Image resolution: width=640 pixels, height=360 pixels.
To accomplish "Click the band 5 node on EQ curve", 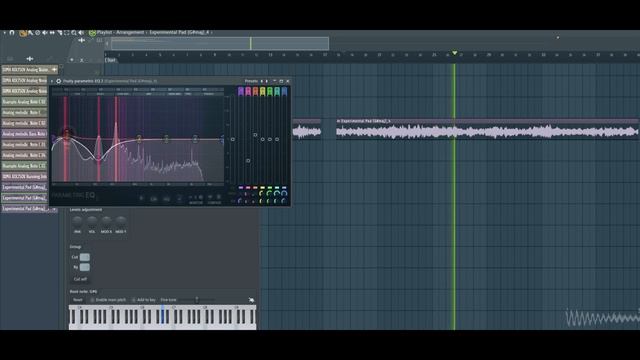I will [166, 139].
